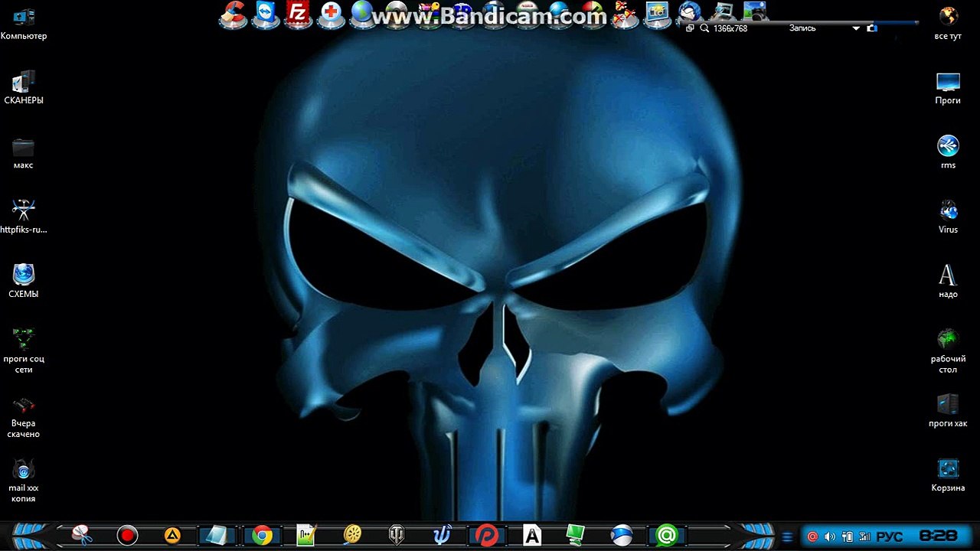Click the Bandicam camera screenshot icon
The height and width of the screenshot is (551, 980).
point(871,28)
